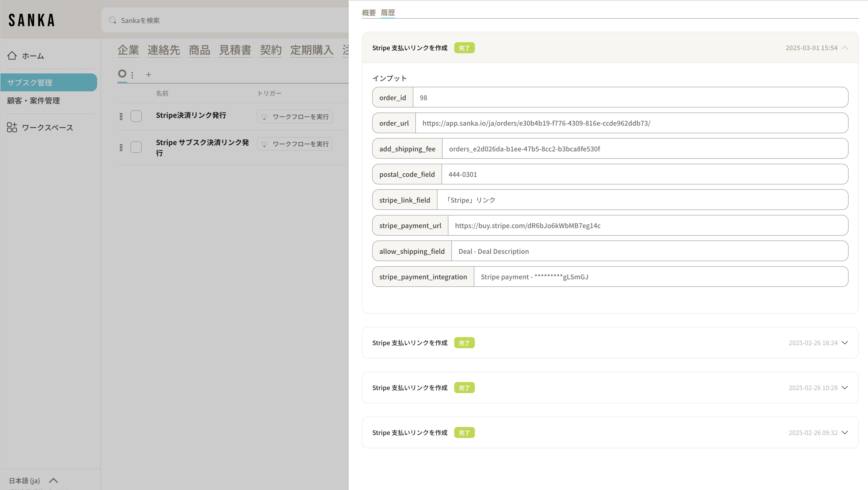
Task: Open the three-dot view options menu
Action: [132, 75]
